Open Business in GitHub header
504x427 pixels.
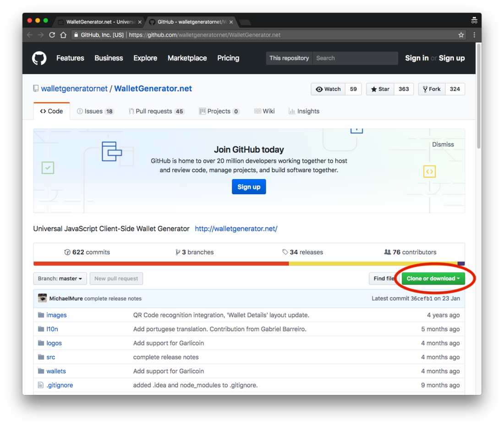tap(109, 58)
